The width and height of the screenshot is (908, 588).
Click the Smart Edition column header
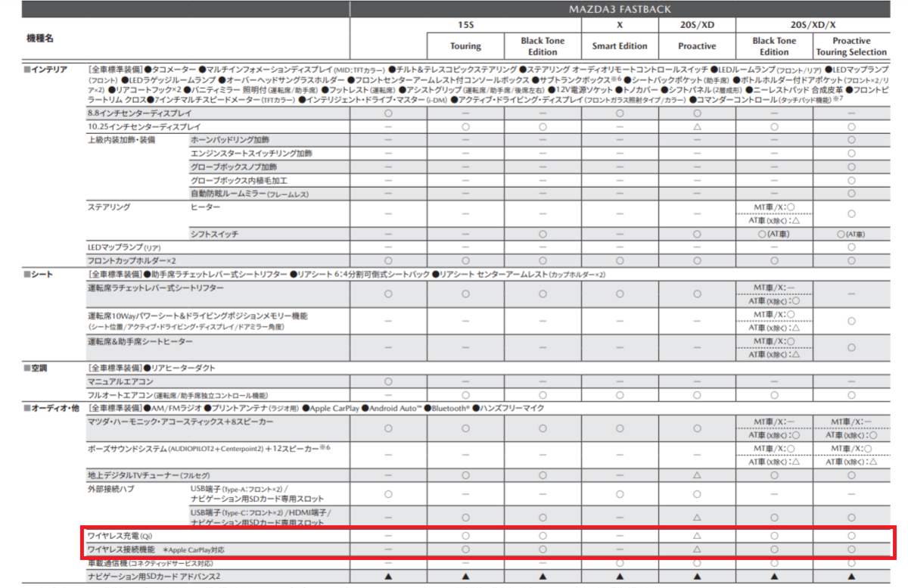620,46
